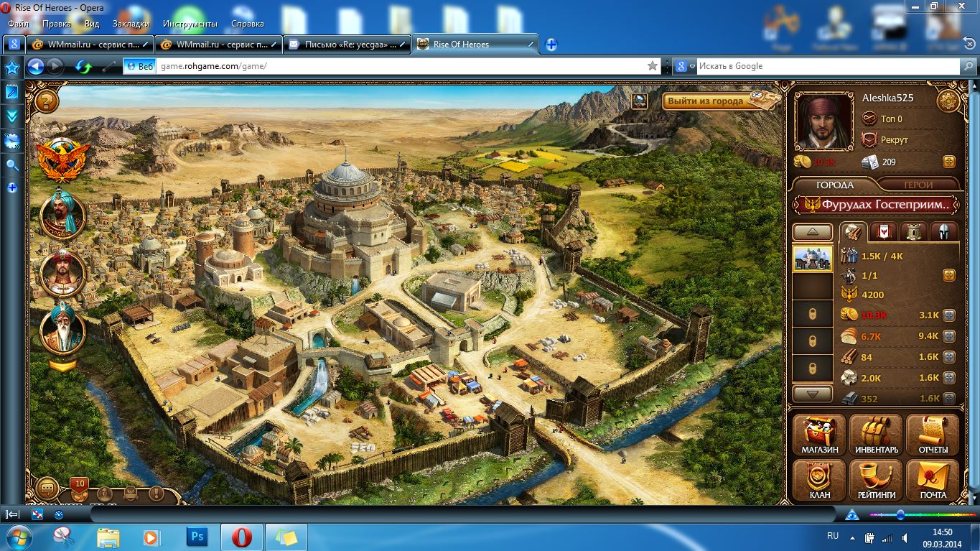The height and width of the screenshot is (551, 980).
Task: Open the РЕЙТИНГИ ratings
Action: (877, 480)
